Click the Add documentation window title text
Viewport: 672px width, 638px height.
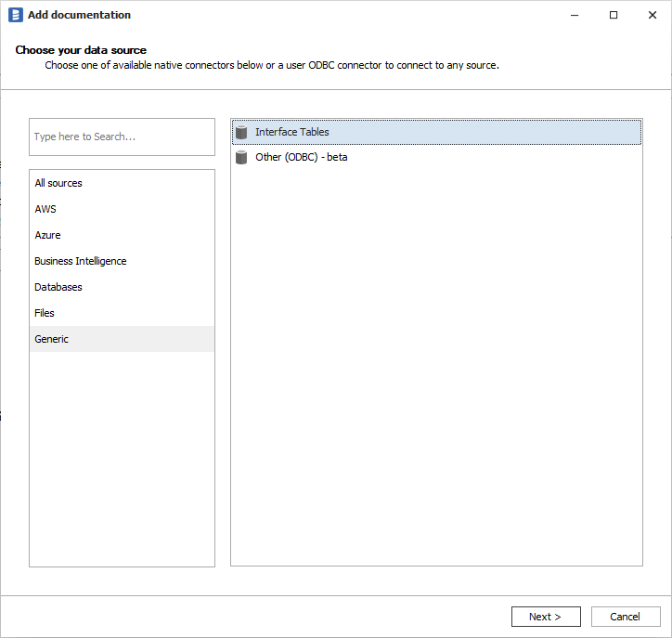tap(79, 15)
